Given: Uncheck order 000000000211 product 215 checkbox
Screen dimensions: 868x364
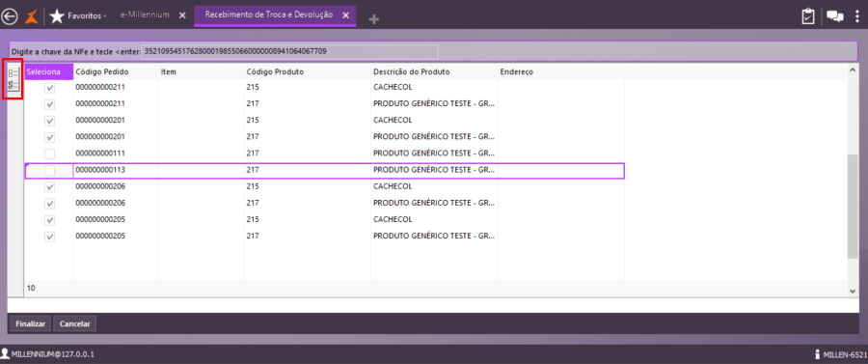Looking at the screenshot, I should coord(50,88).
